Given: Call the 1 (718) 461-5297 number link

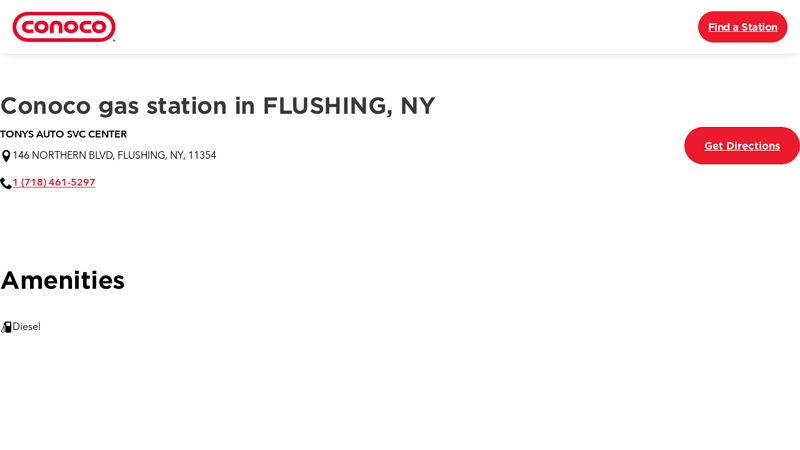Looking at the screenshot, I should tap(54, 183).
